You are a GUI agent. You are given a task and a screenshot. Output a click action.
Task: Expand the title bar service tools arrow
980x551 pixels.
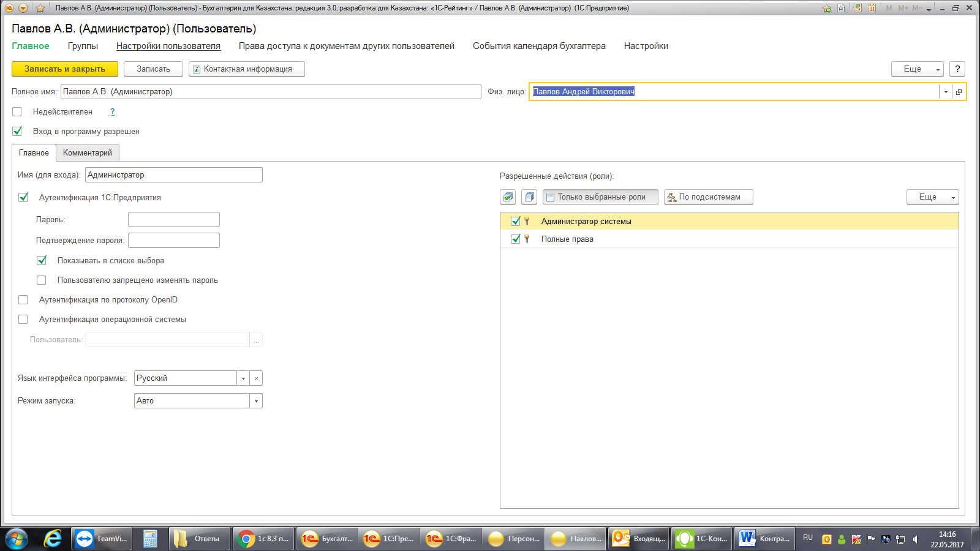pyautogui.click(x=929, y=9)
